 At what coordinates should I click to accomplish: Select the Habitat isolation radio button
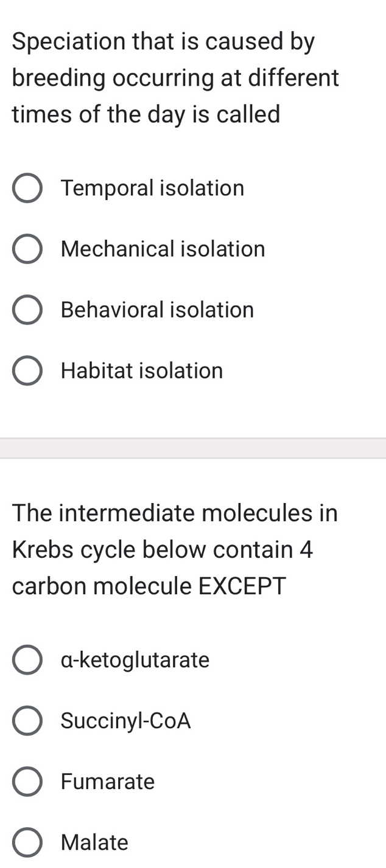[27, 370]
